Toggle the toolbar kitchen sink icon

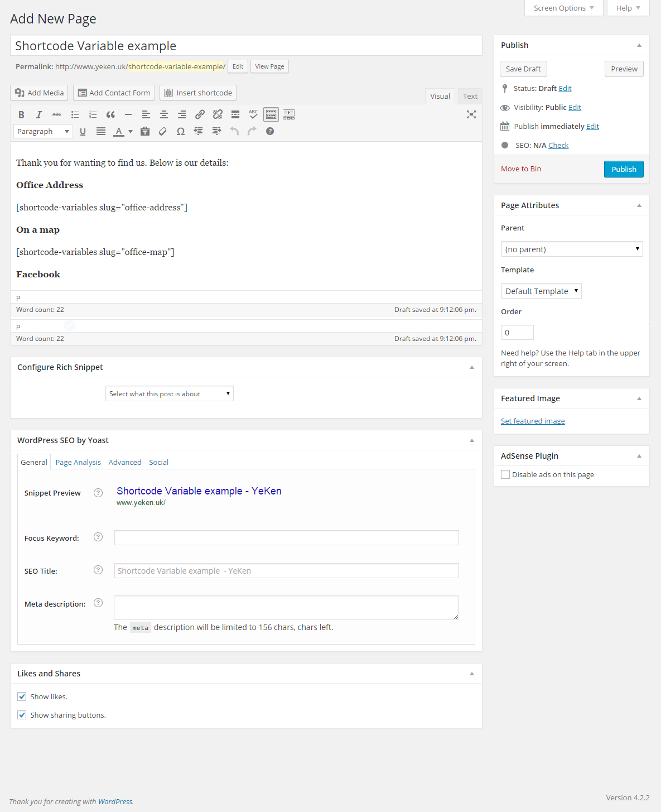click(x=271, y=114)
